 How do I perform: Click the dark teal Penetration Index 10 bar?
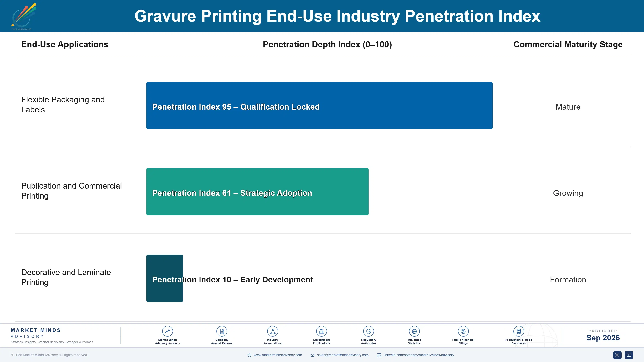(164, 278)
